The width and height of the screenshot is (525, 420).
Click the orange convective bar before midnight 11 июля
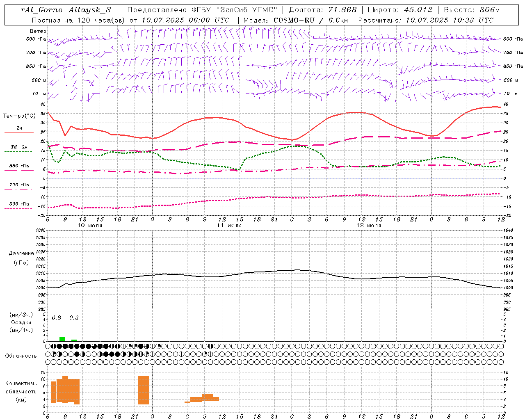(x=144, y=390)
